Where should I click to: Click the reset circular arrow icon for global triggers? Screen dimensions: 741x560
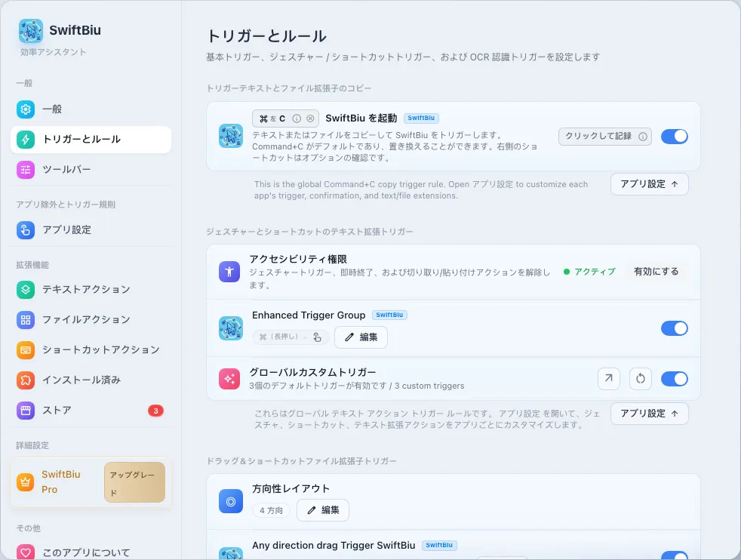click(641, 379)
